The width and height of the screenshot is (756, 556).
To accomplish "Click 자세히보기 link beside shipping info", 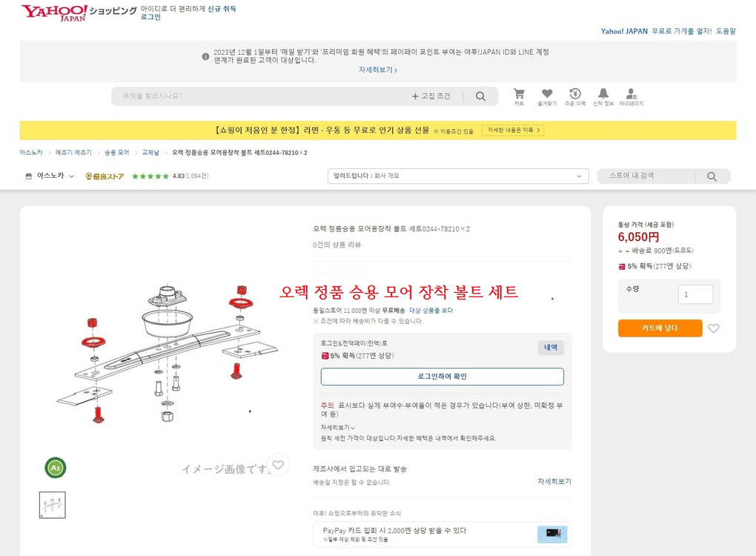I will (x=554, y=481).
